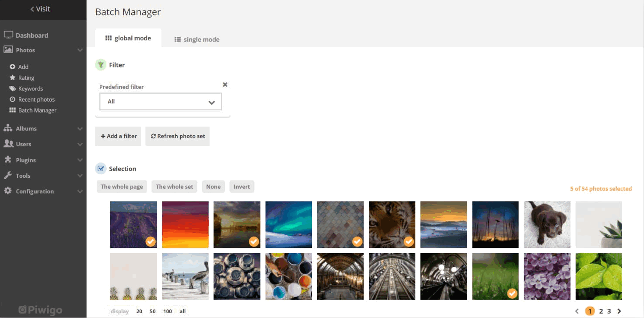Click the green Filter funnel icon
The image size is (644, 318).
click(101, 65)
